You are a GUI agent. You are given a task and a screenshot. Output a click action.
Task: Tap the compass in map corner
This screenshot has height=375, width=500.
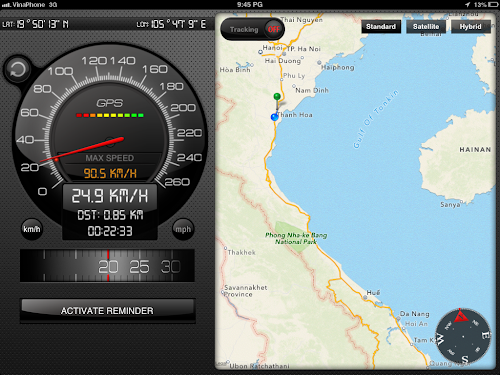point(463,336)
